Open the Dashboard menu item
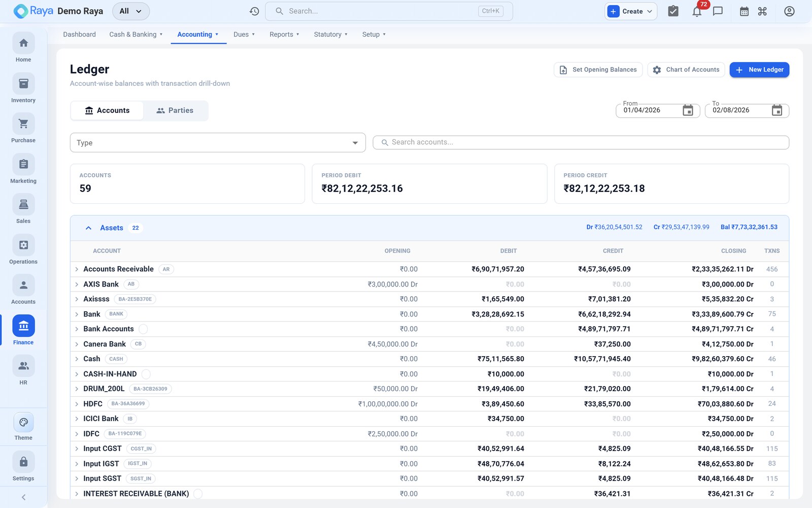 click(79, 35)
